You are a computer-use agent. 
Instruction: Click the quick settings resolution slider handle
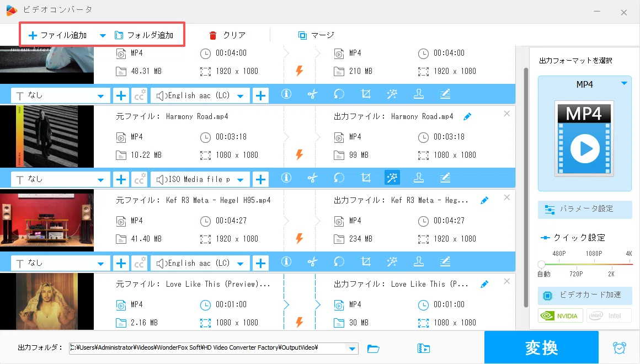pyautogui.click(x=542, y=264)
